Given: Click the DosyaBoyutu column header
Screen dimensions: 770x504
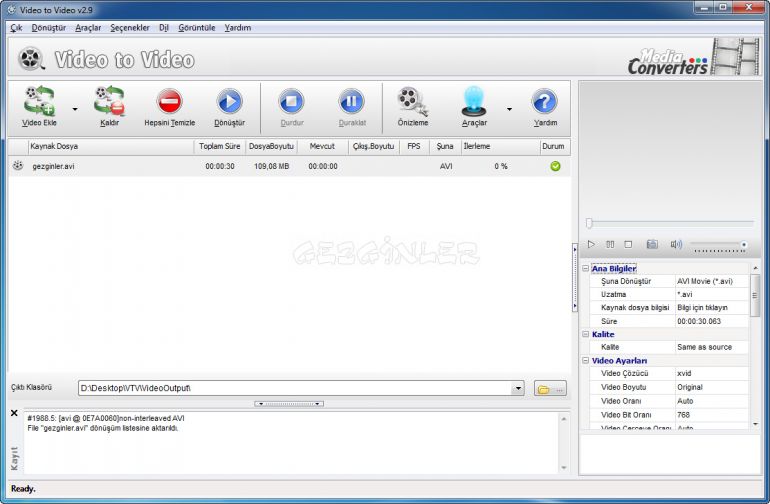Looking at the screenshot, I should [271, 146].
